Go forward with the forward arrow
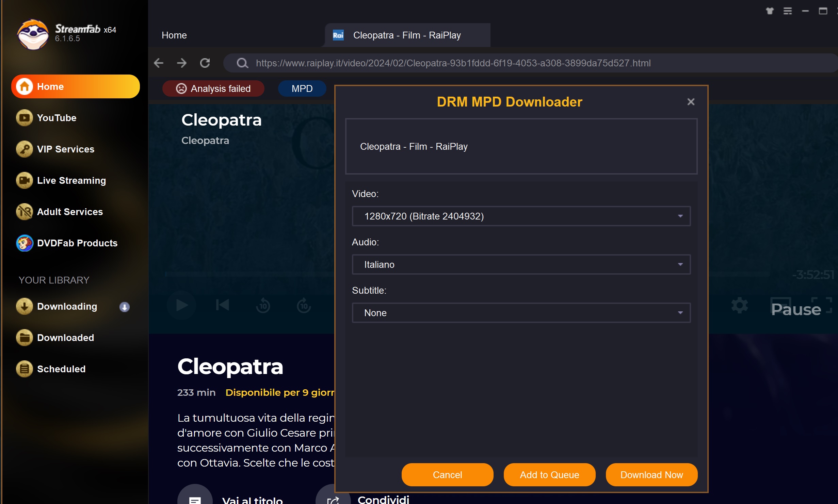Viewport: 838px width, 504px height. [x=182, y=63]
